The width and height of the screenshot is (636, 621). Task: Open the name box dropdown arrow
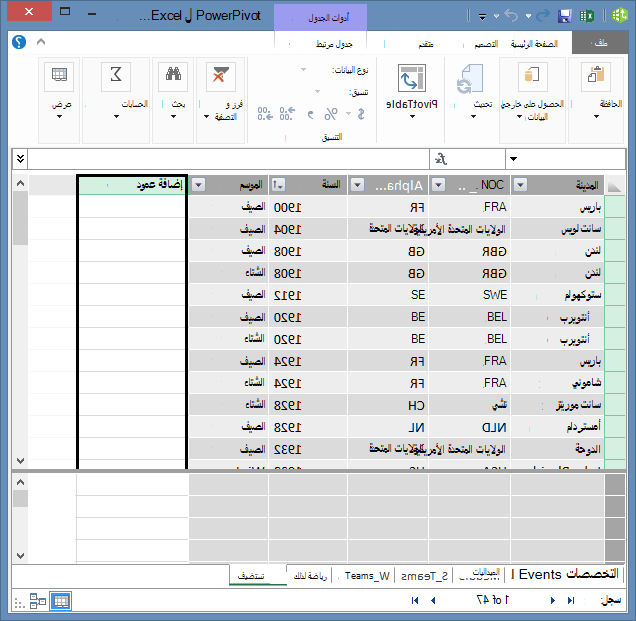point(514,159)
